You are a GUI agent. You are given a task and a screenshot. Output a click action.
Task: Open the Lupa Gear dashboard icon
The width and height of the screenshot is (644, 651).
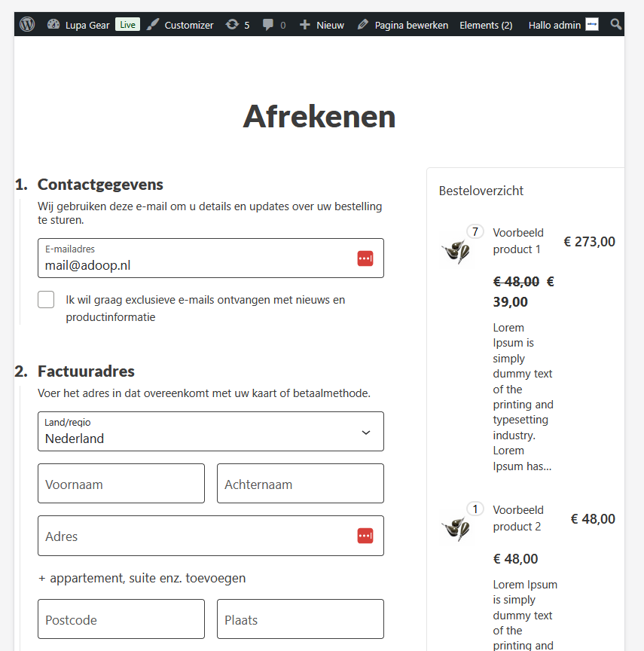click(x=53, y=25)
